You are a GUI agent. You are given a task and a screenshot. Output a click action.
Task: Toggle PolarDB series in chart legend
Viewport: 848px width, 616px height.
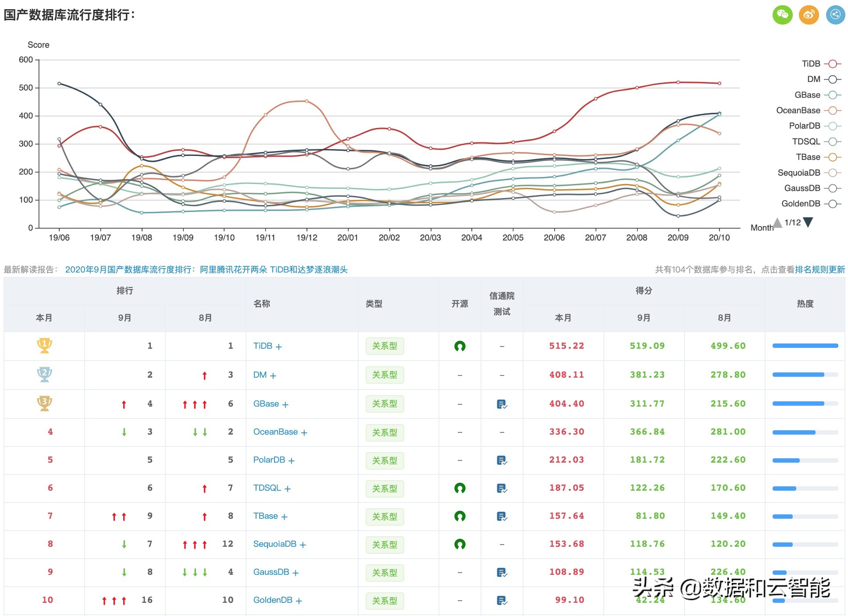click(815, 126)
